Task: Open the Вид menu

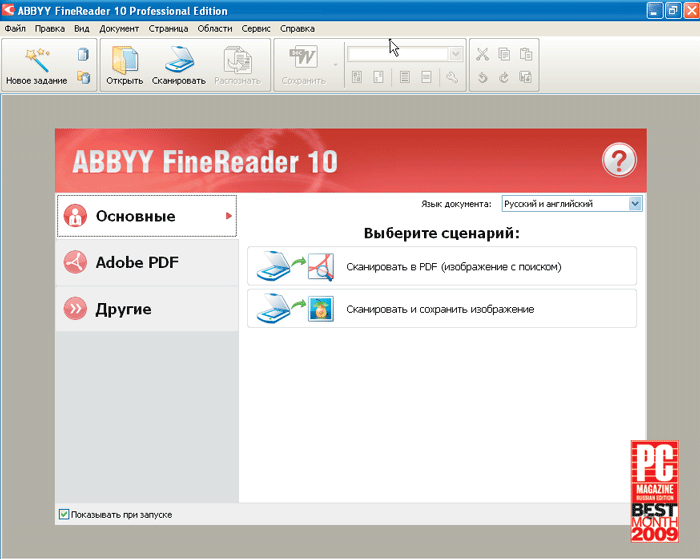Action: click(82, 29)
